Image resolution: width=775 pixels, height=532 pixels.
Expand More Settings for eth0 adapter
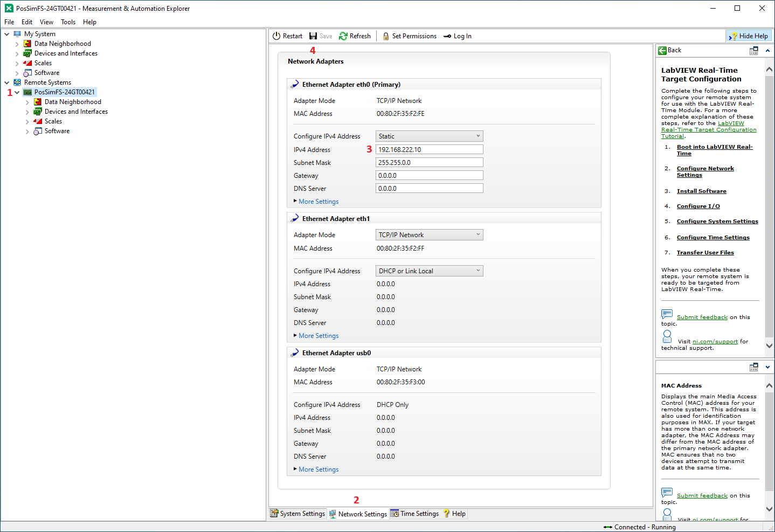point(316,202)
